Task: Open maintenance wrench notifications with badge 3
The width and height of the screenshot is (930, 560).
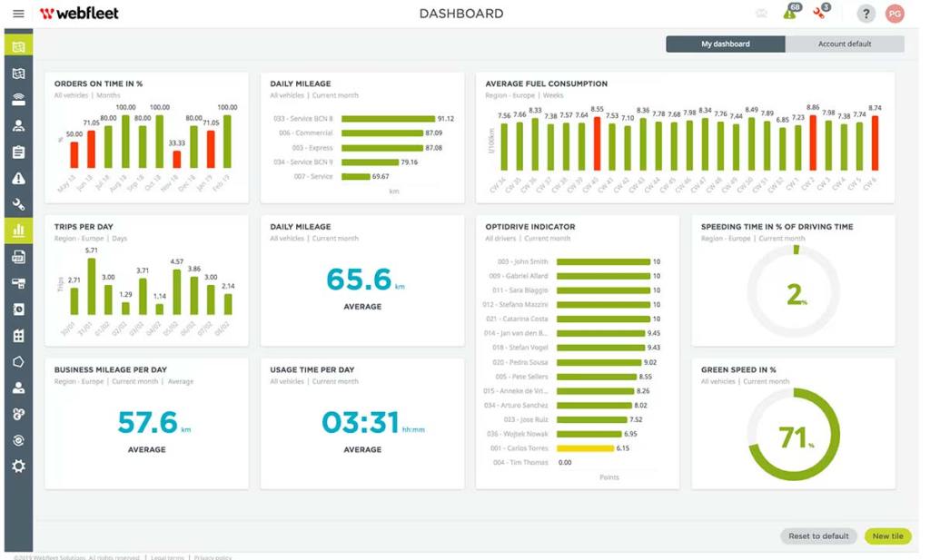Action: [x=821, y=13]
